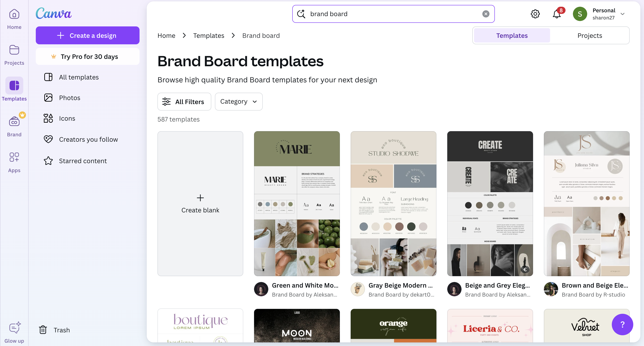The height and width of the screenshot is (346, 644).
Task: Click Create a design button
Action: click(x=88, y=36)
